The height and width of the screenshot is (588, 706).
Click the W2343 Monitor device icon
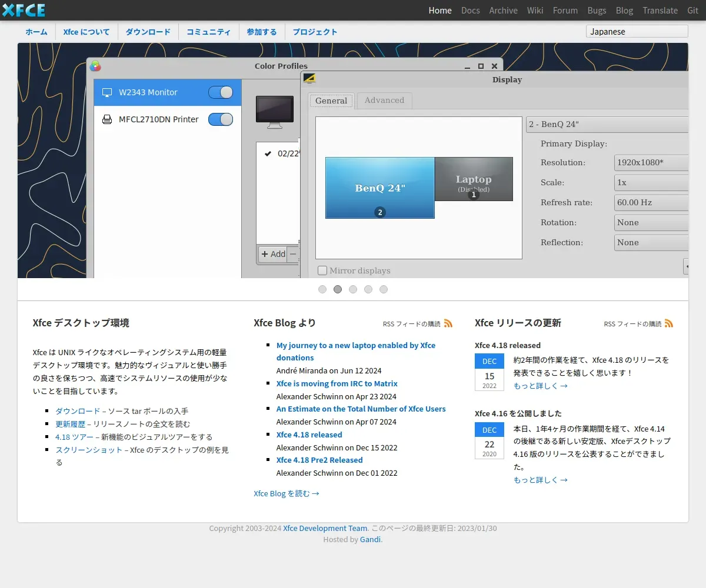107,92
